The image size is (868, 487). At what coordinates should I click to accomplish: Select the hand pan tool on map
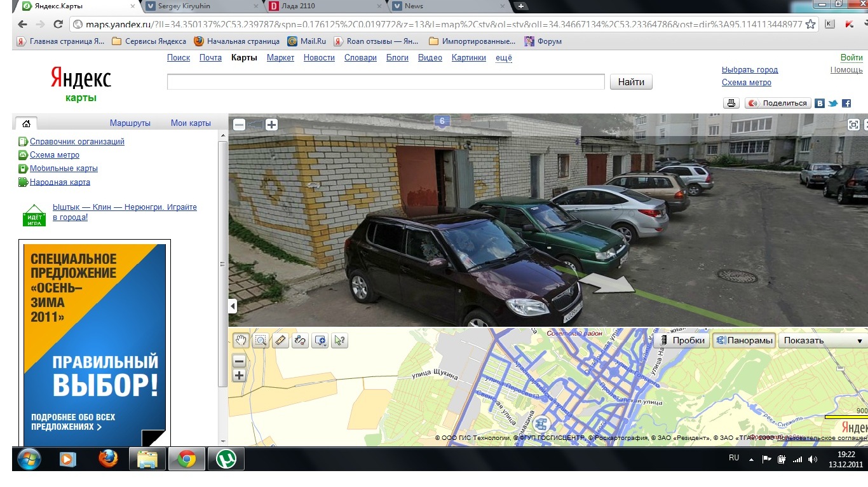(x=240, y=340)
